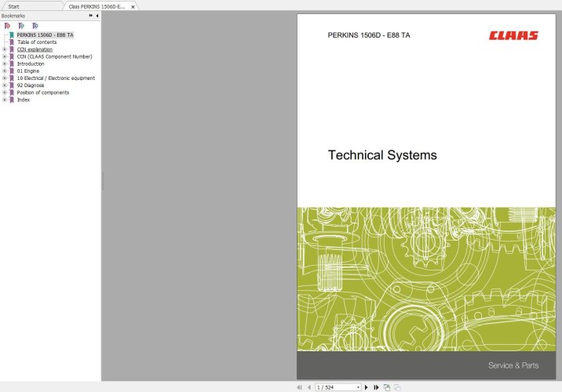This screenshot has height=392, width=562.
Task: Click the bookmark icon beside 92 Diagnosis
Action: pyautogui.click(x=12, y=85)
